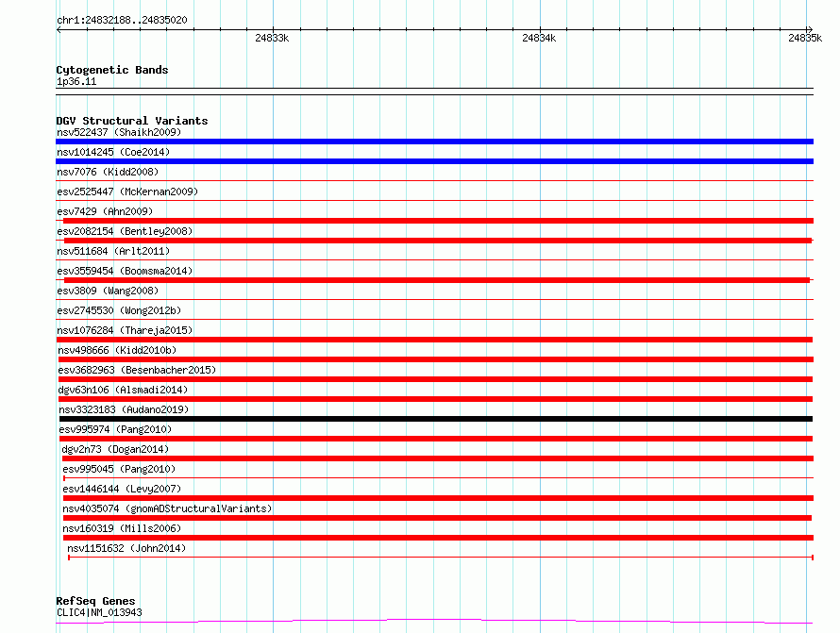
Task: Select esv2745530 (Wong2012b) variant label
Action: coord(119,310)
